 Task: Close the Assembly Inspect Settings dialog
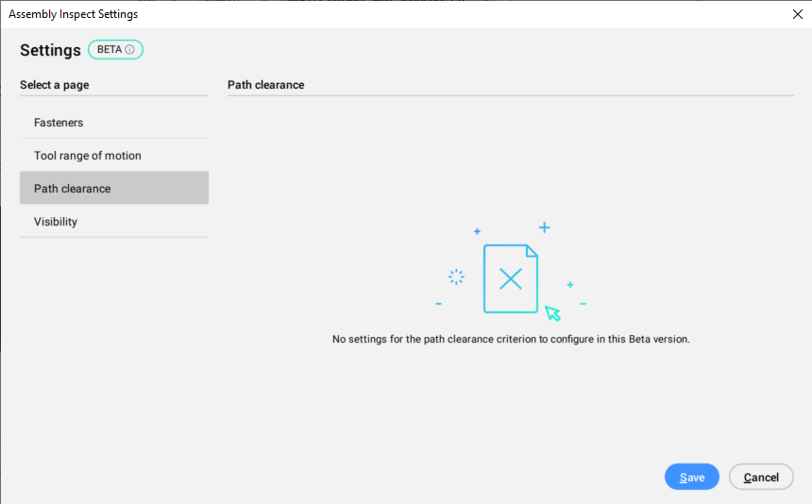tap(798, 14)
